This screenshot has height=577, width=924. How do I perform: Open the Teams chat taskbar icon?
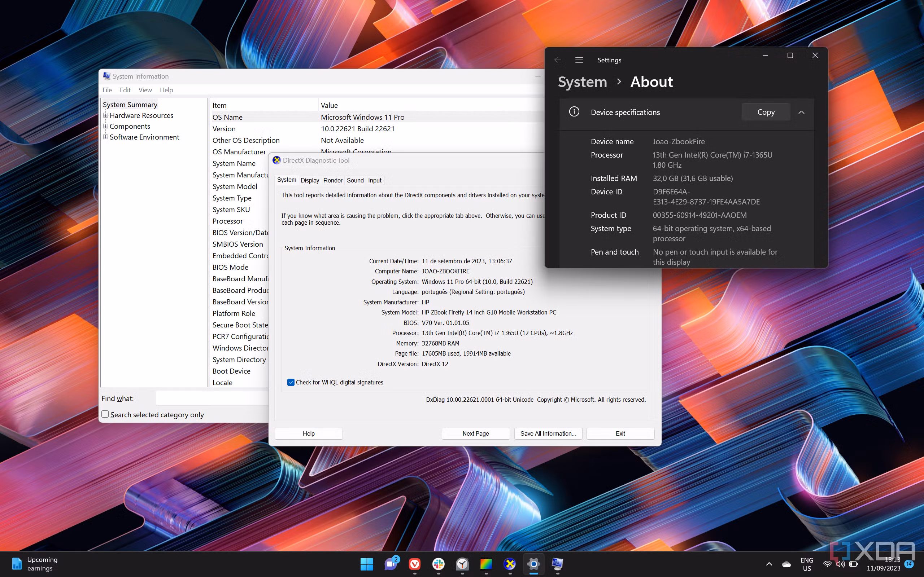tap(391, 564)
